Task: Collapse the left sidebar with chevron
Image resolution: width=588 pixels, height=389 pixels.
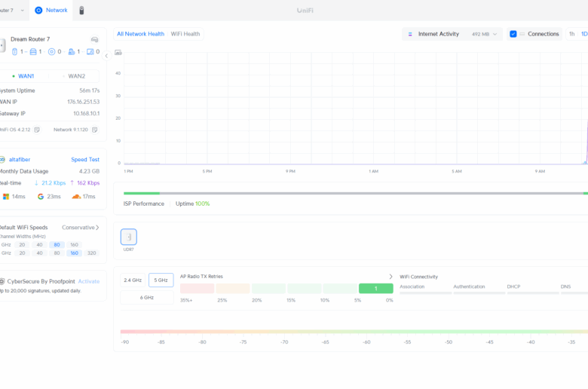Action: [x=106, y=56]
